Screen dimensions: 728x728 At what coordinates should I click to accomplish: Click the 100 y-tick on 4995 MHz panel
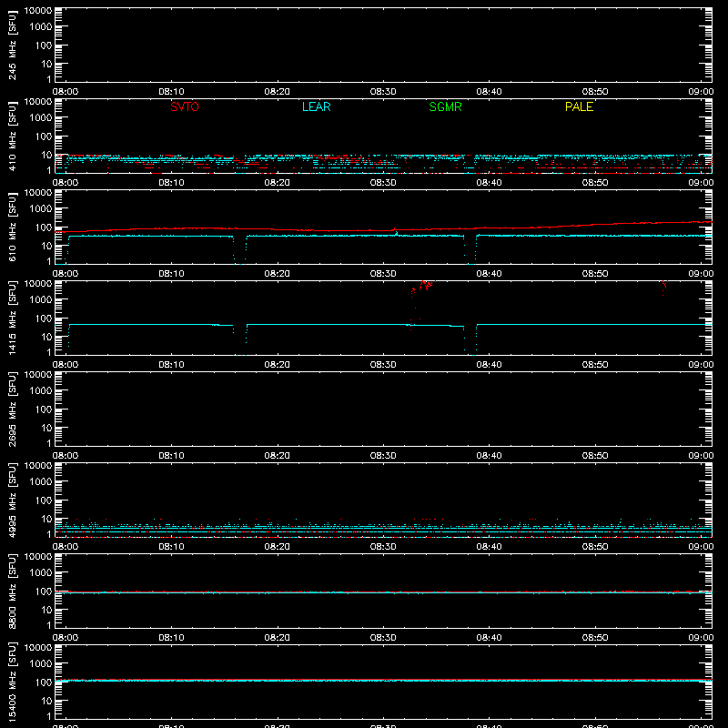(43, 500)
